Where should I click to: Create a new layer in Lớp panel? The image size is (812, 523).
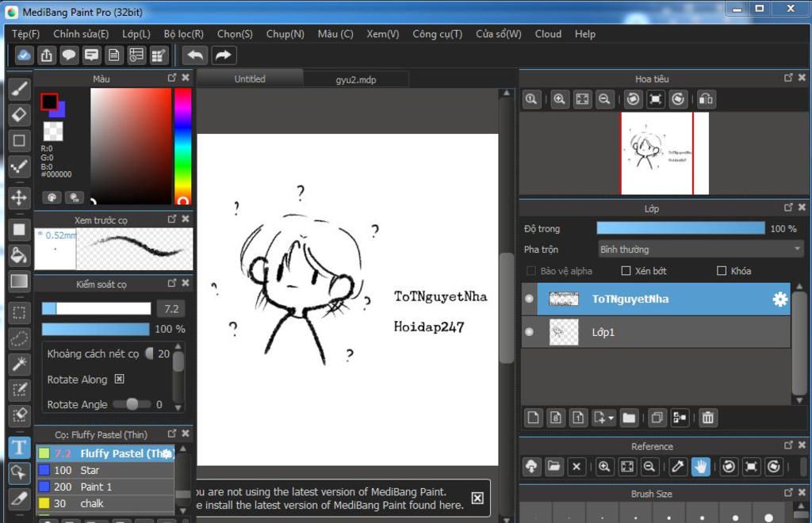pyautogui.click(x=533, y=418)
